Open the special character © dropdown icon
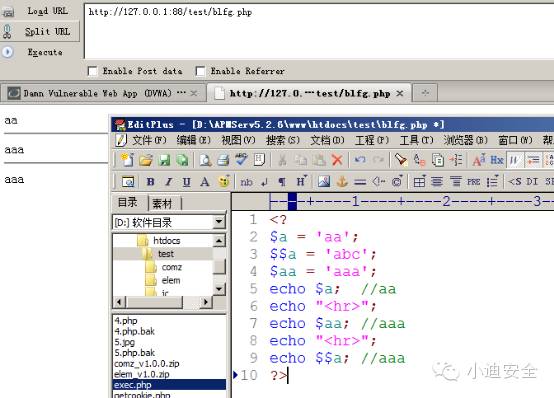 (x=397, y=181)
